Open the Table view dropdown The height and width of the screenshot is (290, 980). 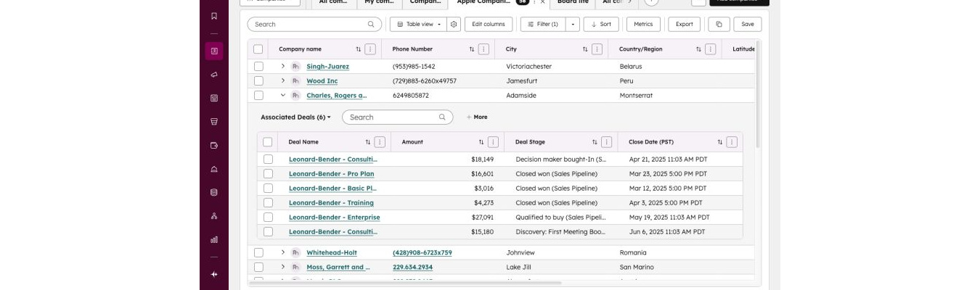pos(418,24)
